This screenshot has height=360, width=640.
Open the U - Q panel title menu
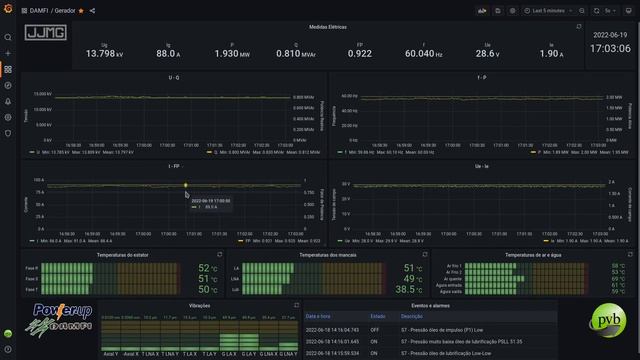point(174,78)
